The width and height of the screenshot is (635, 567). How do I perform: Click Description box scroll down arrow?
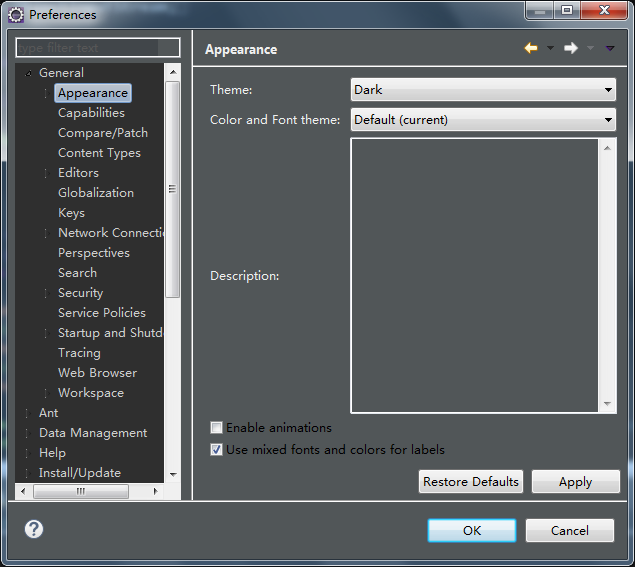tap(607, 403)
